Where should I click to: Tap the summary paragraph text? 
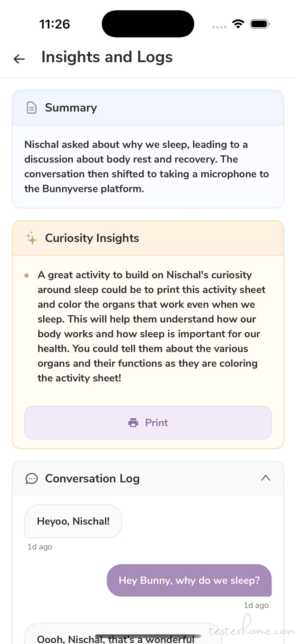coord(147,167)
